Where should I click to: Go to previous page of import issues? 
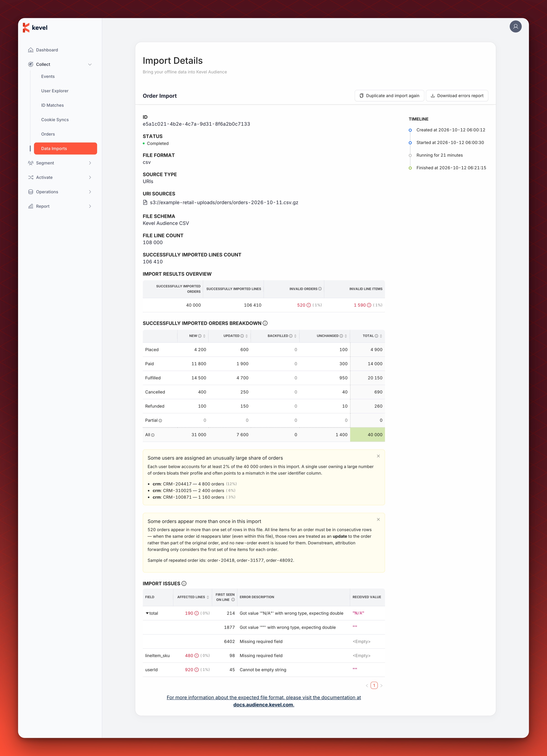point(367,686)
